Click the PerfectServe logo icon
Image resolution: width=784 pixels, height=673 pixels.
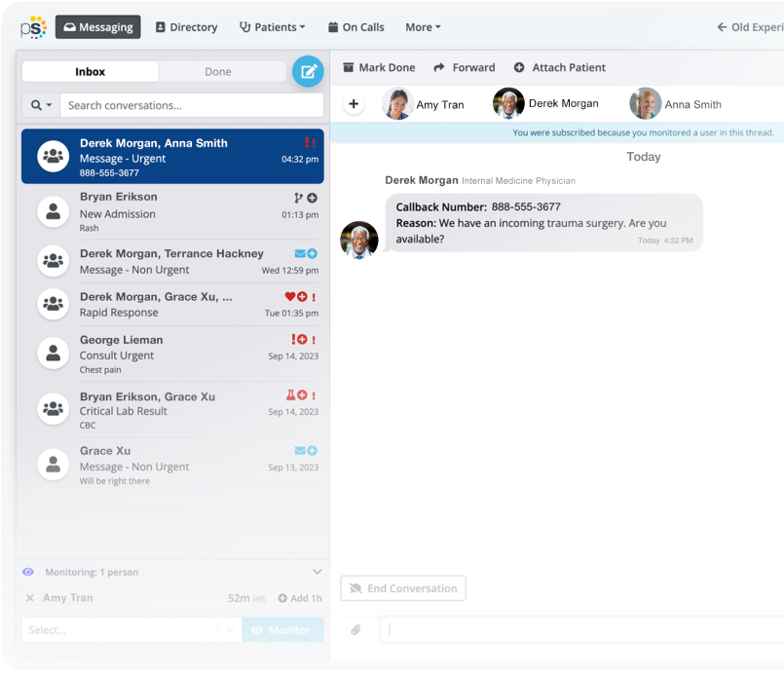pos(33,27)
